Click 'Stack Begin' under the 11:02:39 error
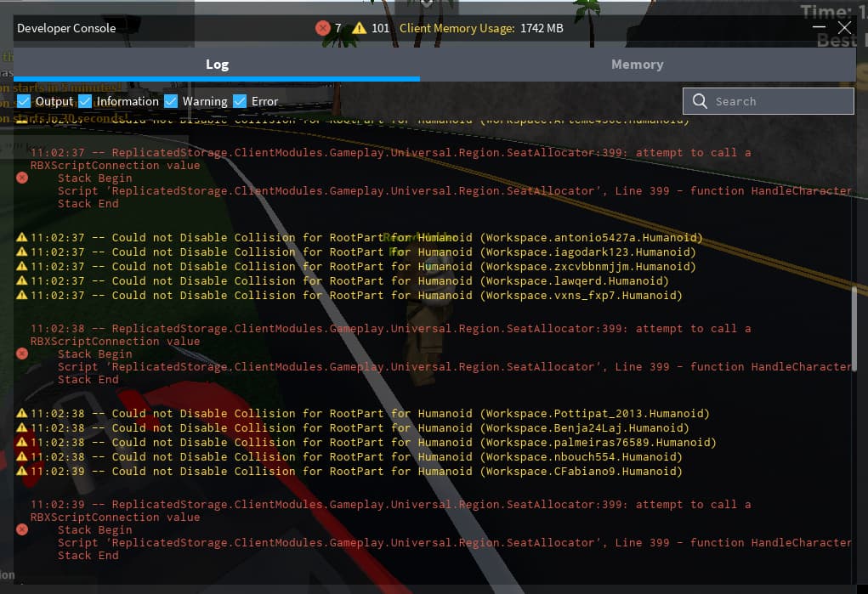This screenshot has width=868, height=594. pyautogui.click(x=94, y=530)
